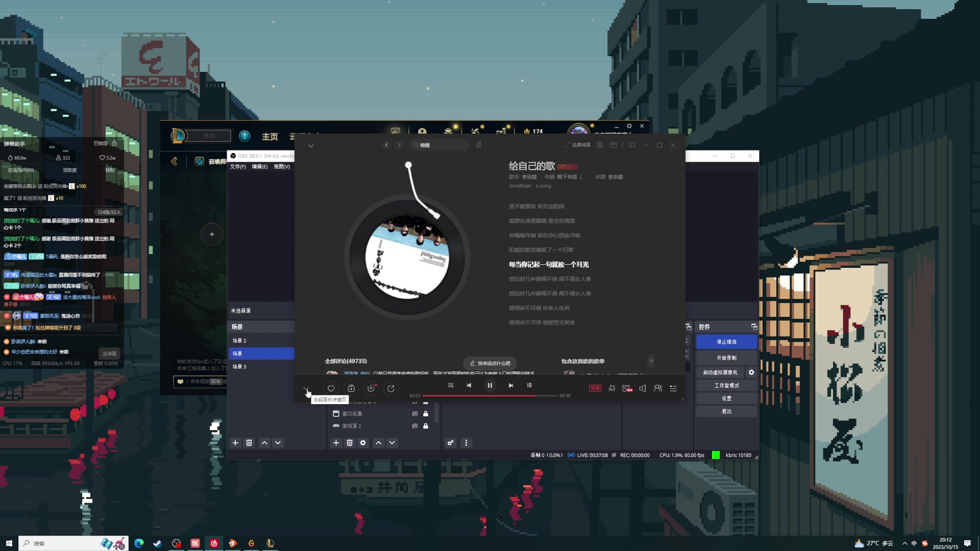
Task: Open singer 李宗盛 link
Action: tap(529, 177)
